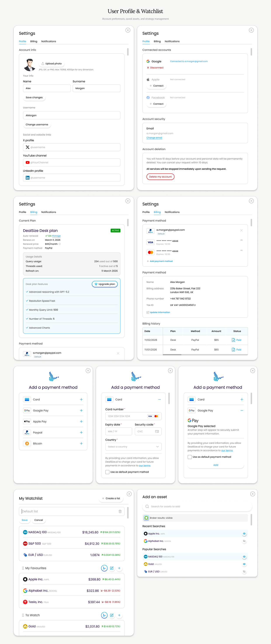Open the Select a country dropdown
Screen dimensions: 271x644
click(x=133, y=446)
